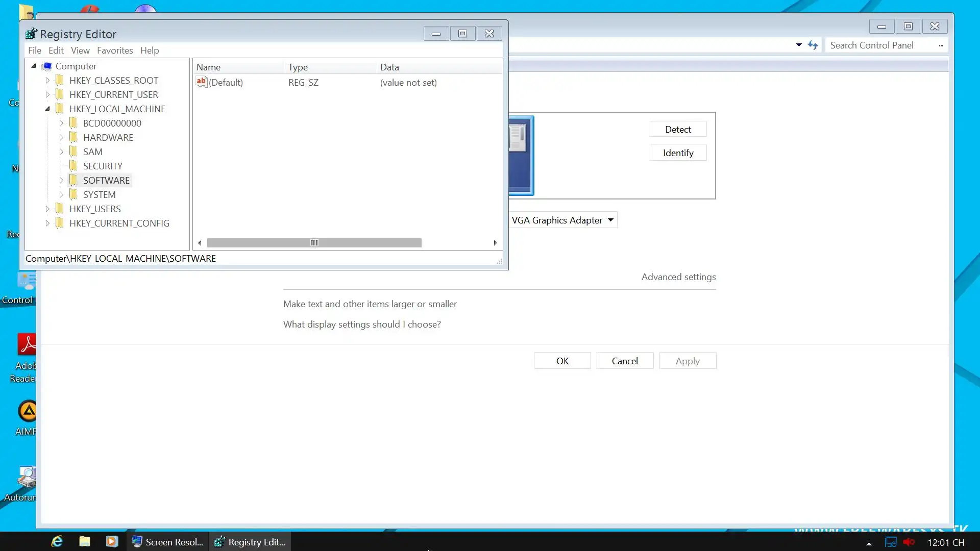Open the VGA Graphics Adapter dropdown
Screen dimensions: 980x551
point(563,220)
